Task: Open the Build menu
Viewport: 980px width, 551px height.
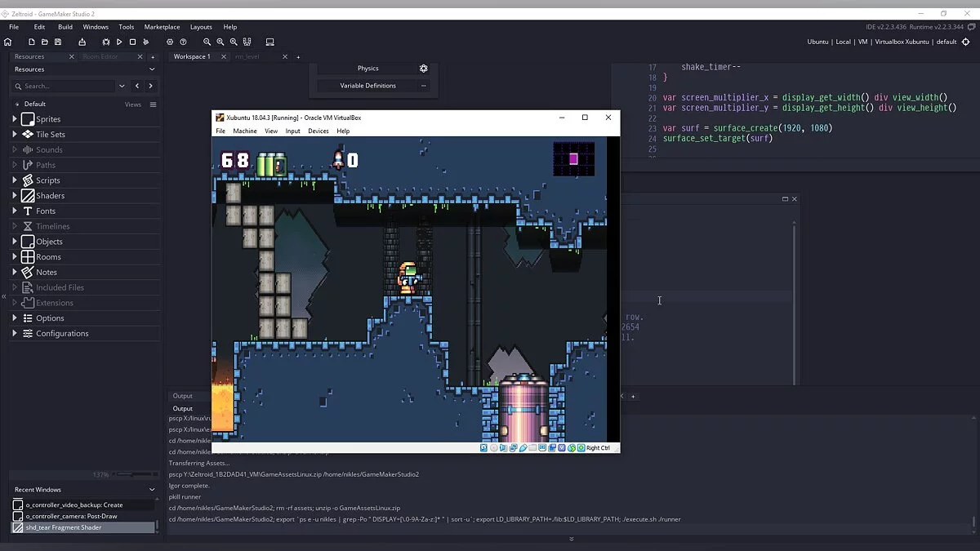Action: tap(65, 27)
